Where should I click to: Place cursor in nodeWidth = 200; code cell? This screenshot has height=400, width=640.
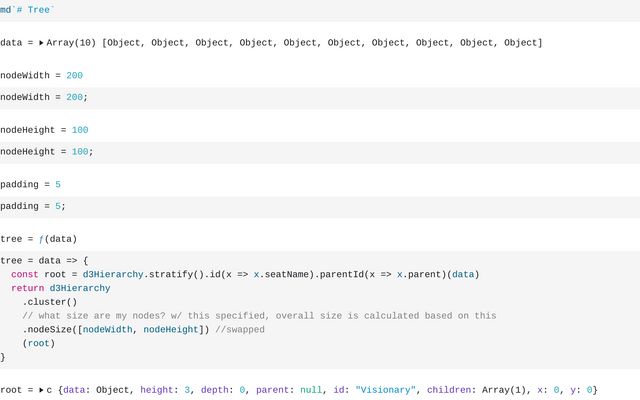(44, 97)
